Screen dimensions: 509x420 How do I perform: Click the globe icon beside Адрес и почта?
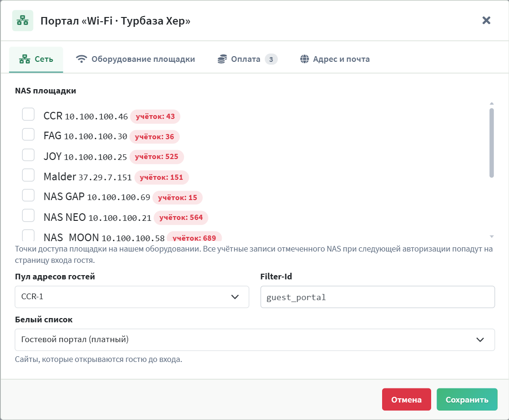pos(304,59)
